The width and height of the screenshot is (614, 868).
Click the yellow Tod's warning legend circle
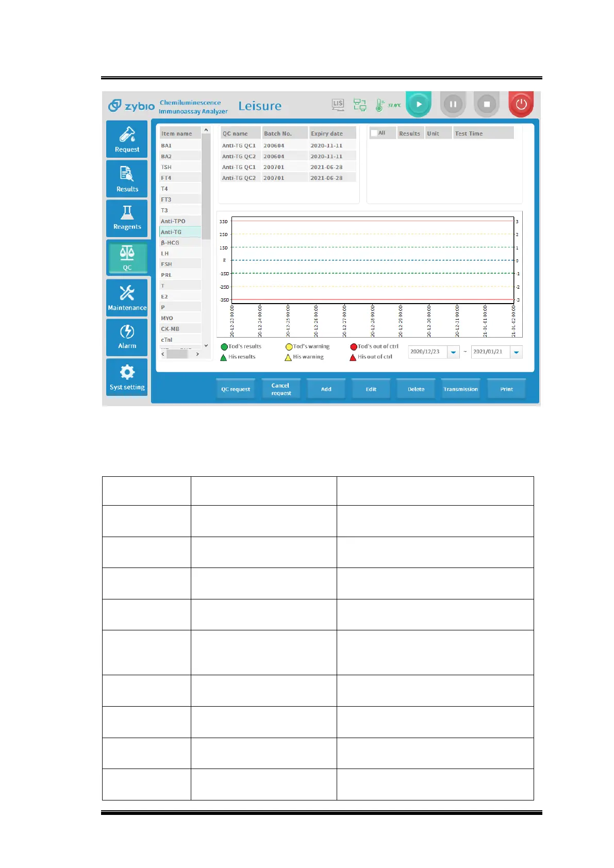(x=289, y=347)
